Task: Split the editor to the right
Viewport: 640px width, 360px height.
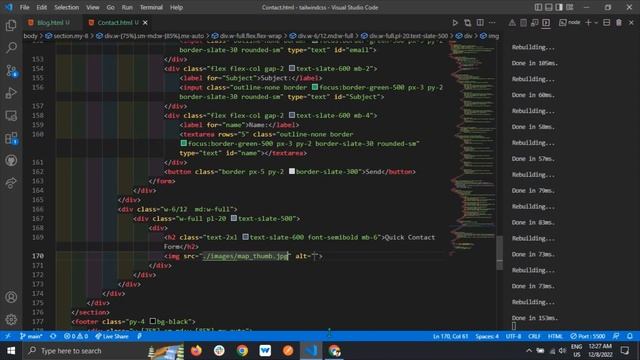Action: 480,23
